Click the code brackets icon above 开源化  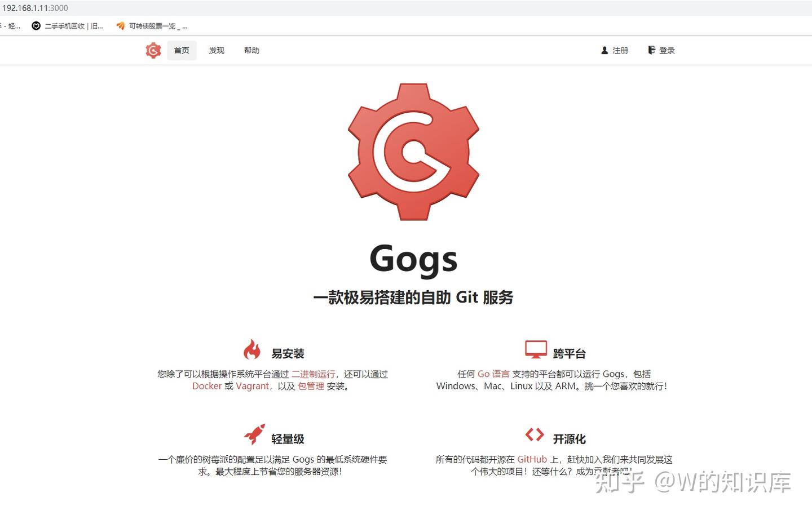point(535,434)
